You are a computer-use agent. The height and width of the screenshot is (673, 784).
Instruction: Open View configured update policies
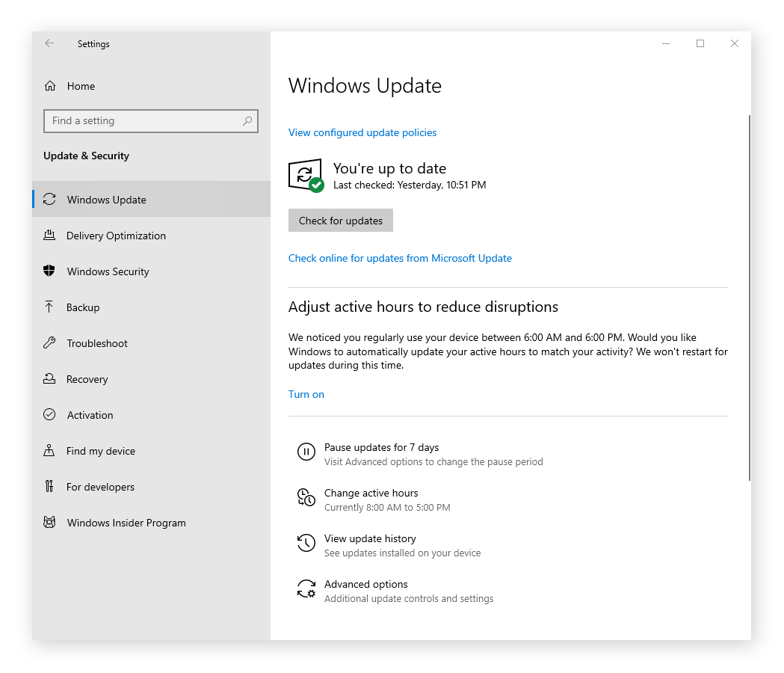(x=362, y=132)
